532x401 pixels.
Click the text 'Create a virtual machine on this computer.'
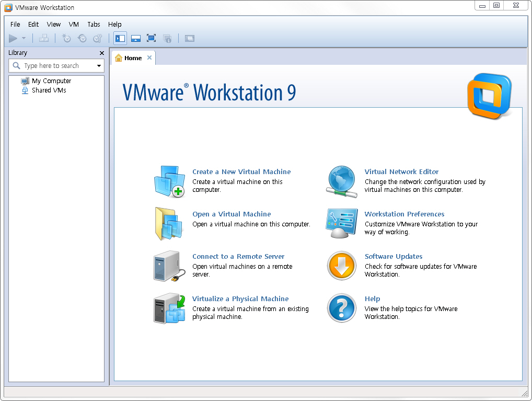pyautogui.click(x=237, y=186)
